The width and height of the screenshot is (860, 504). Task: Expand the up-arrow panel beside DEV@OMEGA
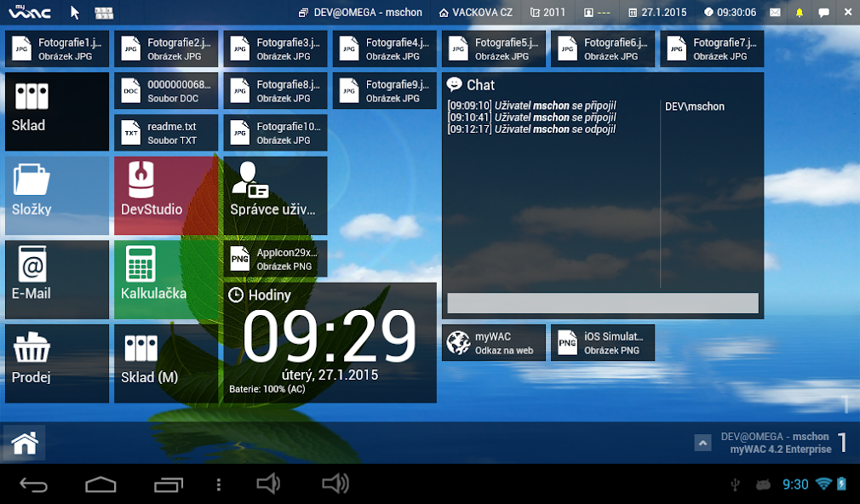point(702,443)
